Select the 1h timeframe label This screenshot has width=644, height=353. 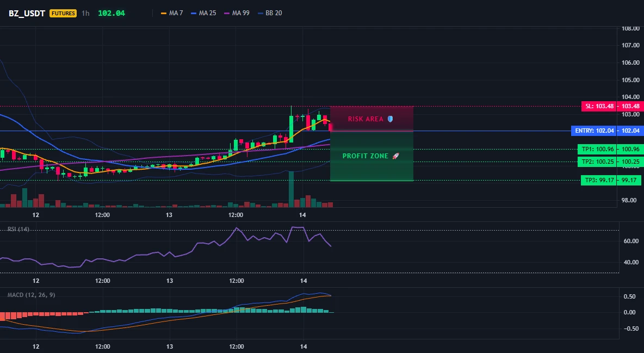85,13
